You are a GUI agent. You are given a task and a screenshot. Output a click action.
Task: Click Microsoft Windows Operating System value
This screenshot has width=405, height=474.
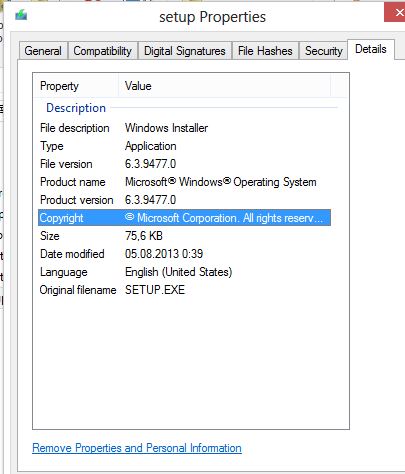[x=221, y=182]
